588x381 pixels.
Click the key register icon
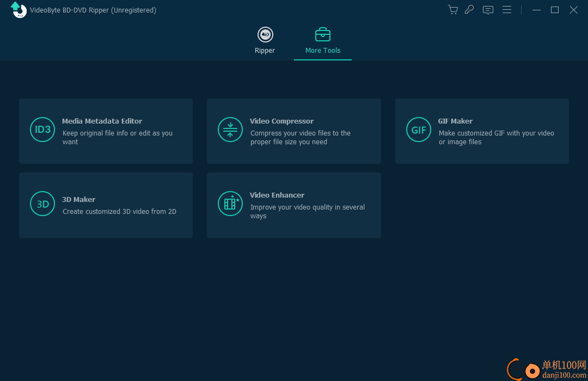pyautogui.click(x=469, y=10)
